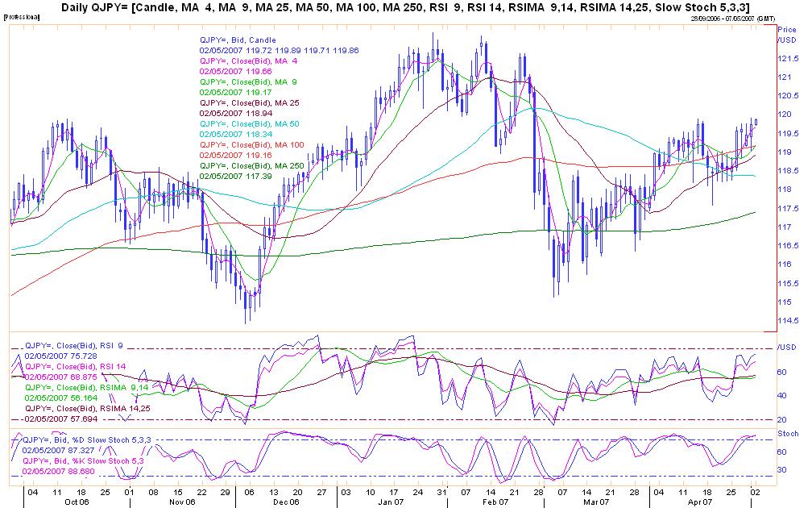Click the MA 50 value '02/05/2007 118.34'
Screen dimensions: 812x508
pyautogui.click(x=235, y=134)
